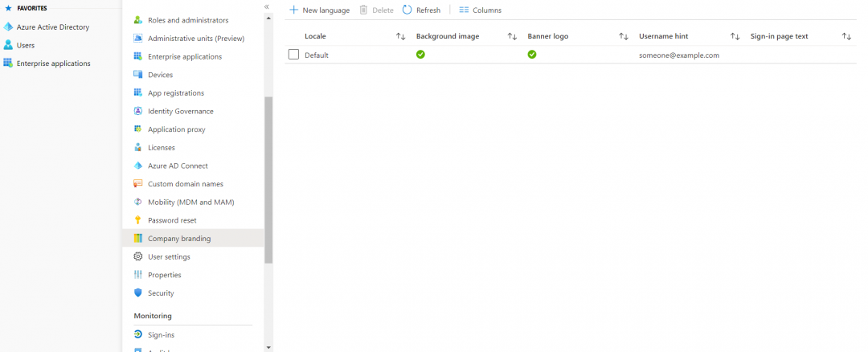Screen dimensions: 868x352
Task: Select the Default locale text
Action: [x=317, y=55]
